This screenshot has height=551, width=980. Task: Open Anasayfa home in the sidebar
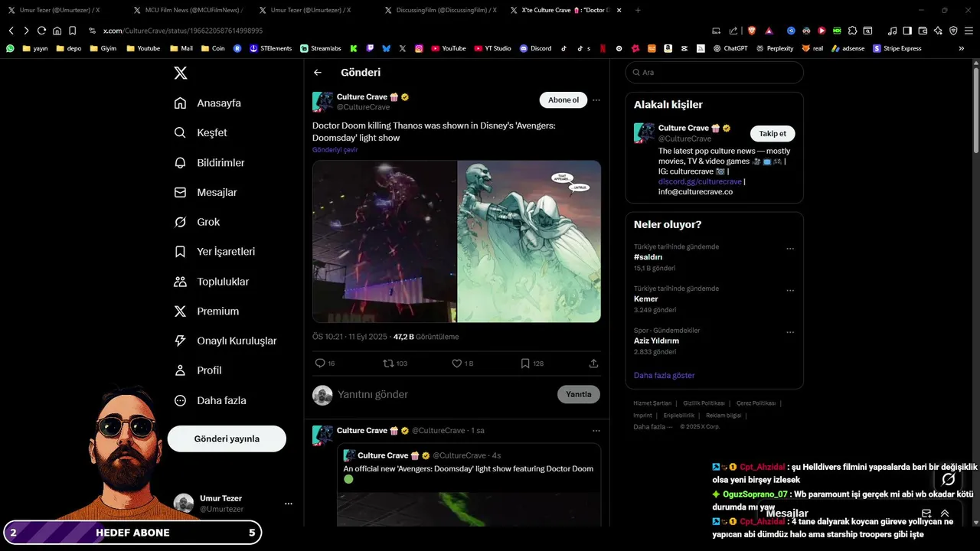[x=207, y=103]
